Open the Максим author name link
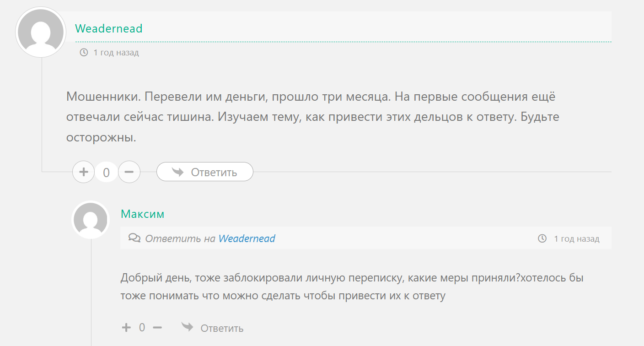644x346 pixels. click(x=142, y=214)
